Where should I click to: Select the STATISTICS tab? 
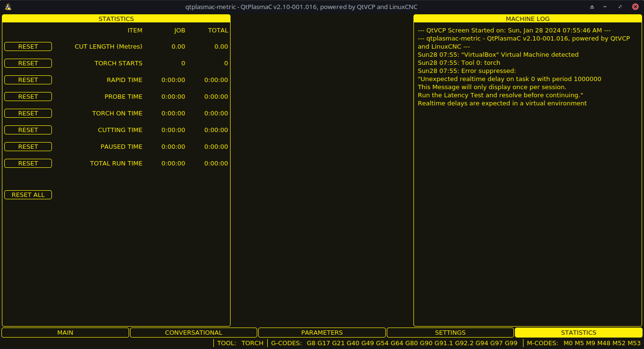pyautogui.click(x=578, y=332)
